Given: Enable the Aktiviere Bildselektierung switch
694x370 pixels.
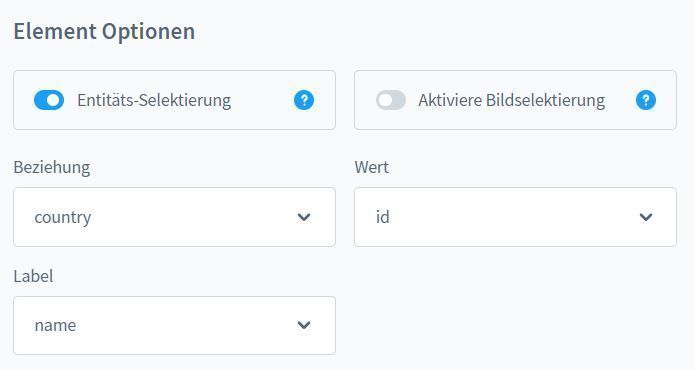Looking at the screenshot, I should [x=391, y=100].
